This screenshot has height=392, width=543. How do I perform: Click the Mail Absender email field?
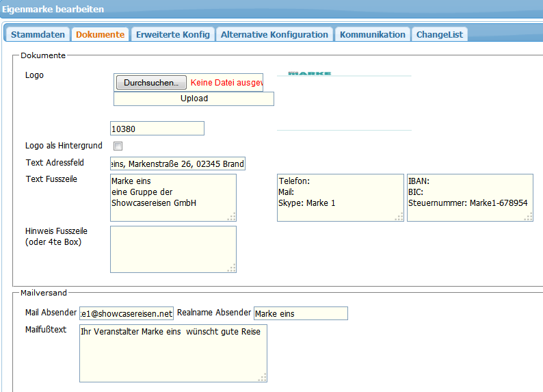point(127,313)
